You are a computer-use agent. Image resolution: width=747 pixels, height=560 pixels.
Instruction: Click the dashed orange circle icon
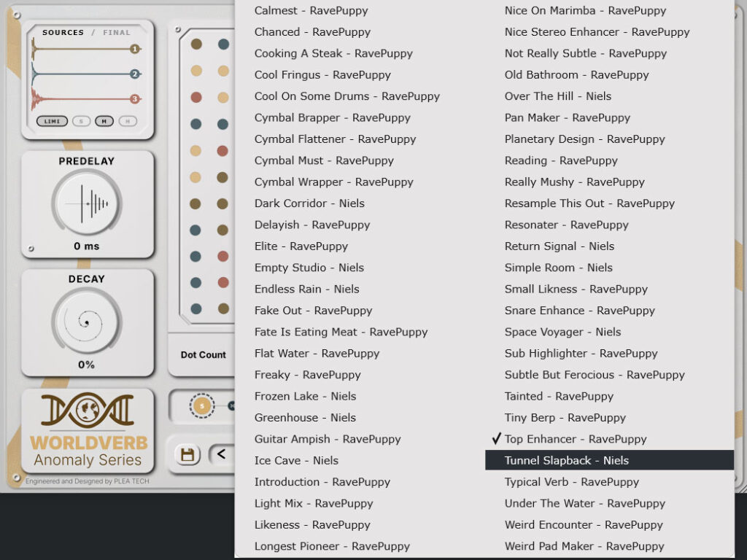[202, 405]
